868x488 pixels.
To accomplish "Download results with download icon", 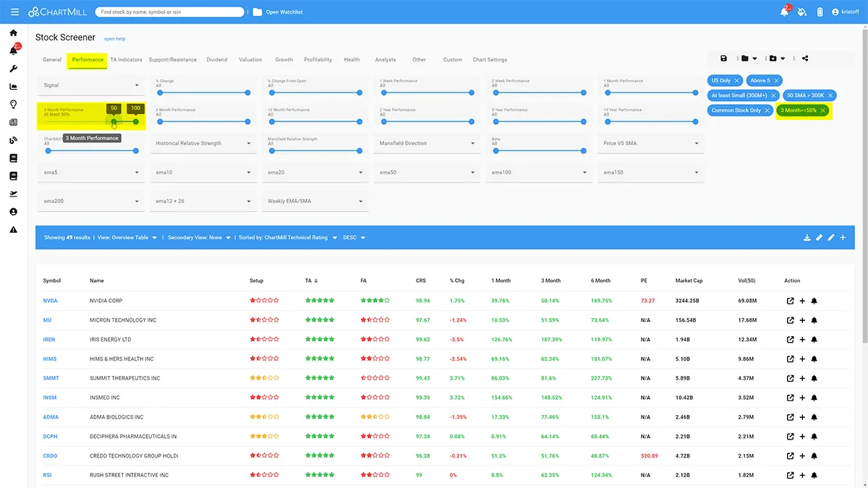I will [807, 237].
